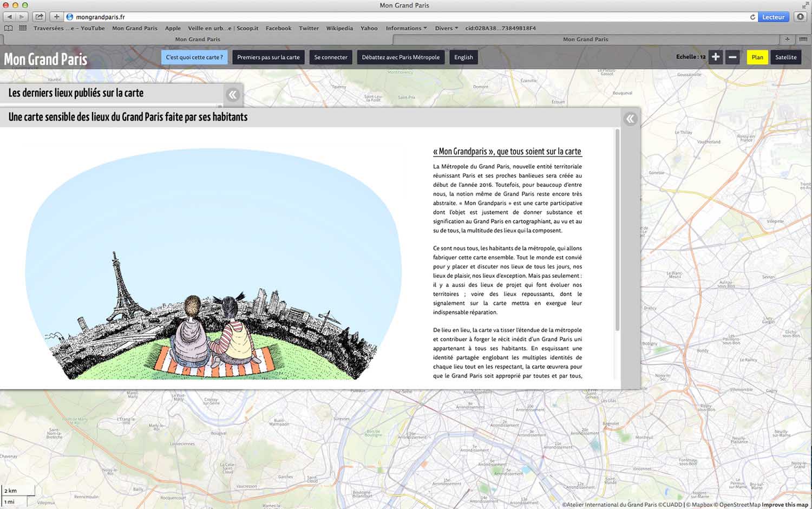Expand the Informations bookmarks folder
Image resolution: width=812 pixels, height=509 pixels.
coord(406,28)
